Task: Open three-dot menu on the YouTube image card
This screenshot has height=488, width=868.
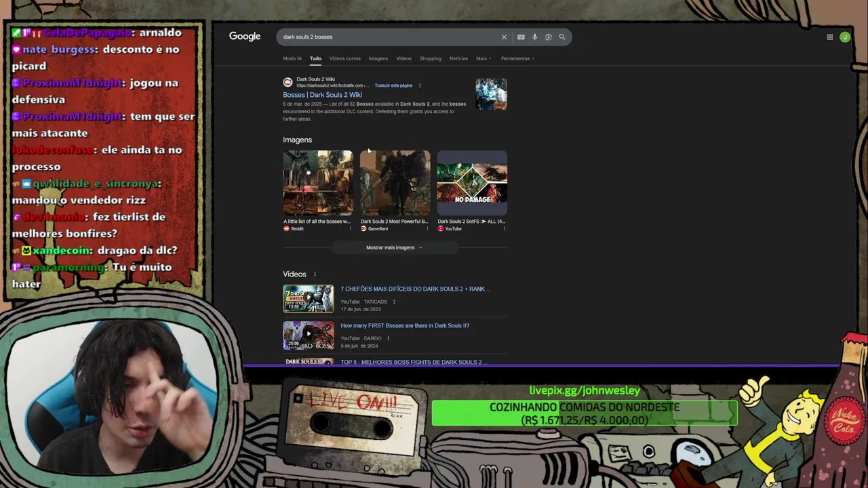Action: click(x=505, y=228)
